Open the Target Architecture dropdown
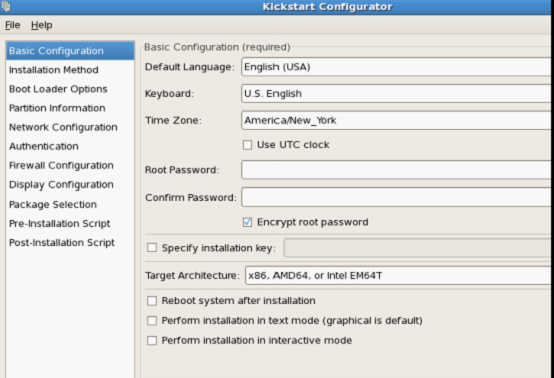Viewport: 554px width, 378px height. (x=399, y=276)
